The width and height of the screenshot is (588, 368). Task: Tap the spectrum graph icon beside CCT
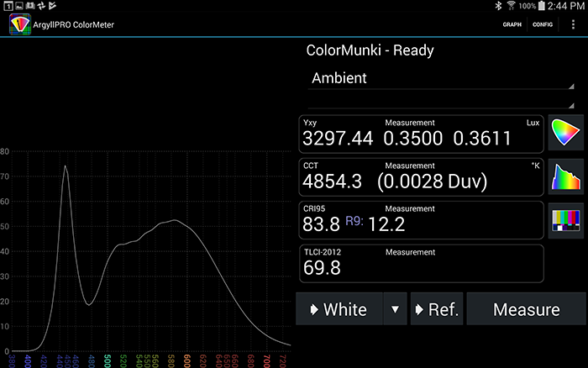[566, 177]
